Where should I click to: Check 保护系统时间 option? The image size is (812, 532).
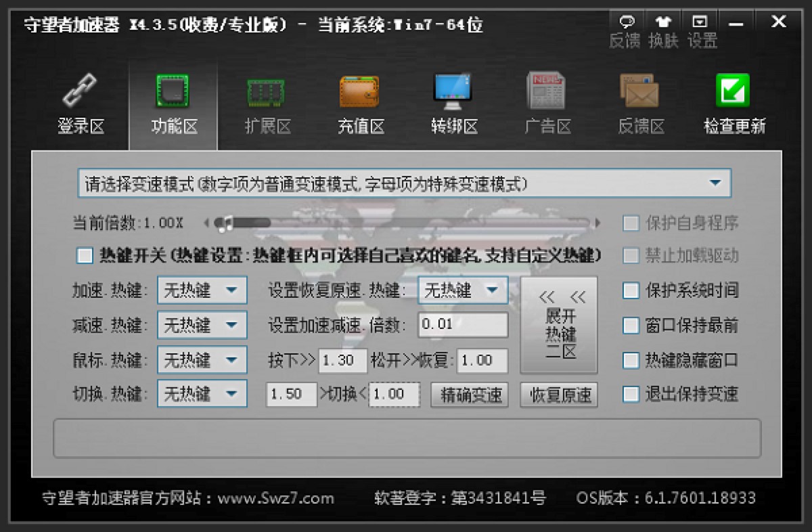pyautogui.click(x=631, y=291)
